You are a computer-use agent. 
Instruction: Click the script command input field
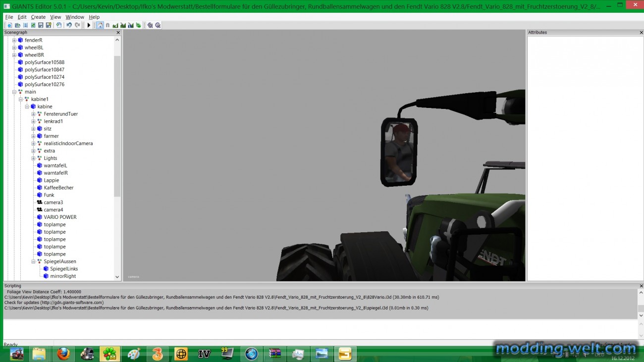(x=320, y=329)
